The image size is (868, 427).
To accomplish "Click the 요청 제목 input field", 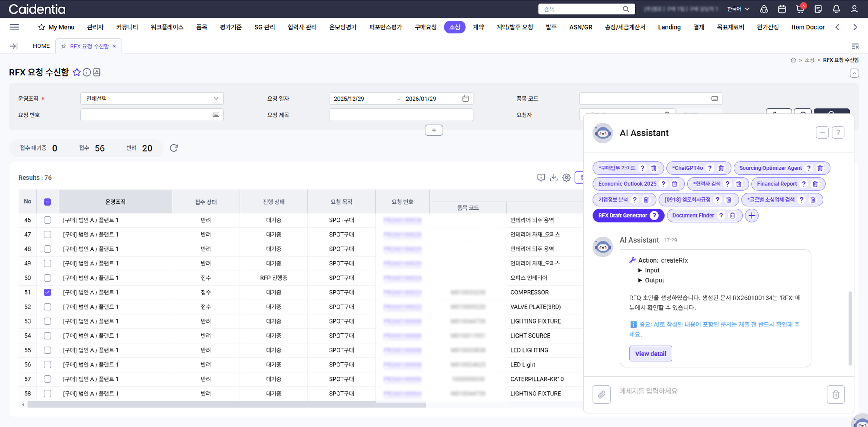I will point(401,115).
